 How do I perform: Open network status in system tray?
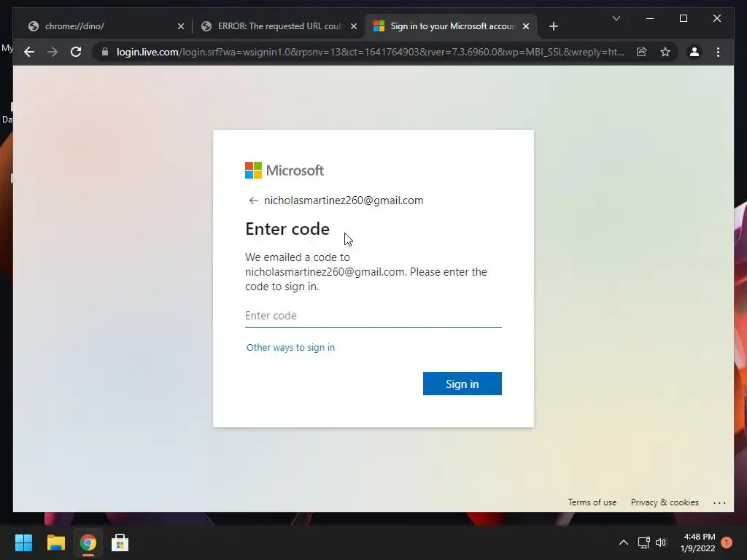point(643,542)
